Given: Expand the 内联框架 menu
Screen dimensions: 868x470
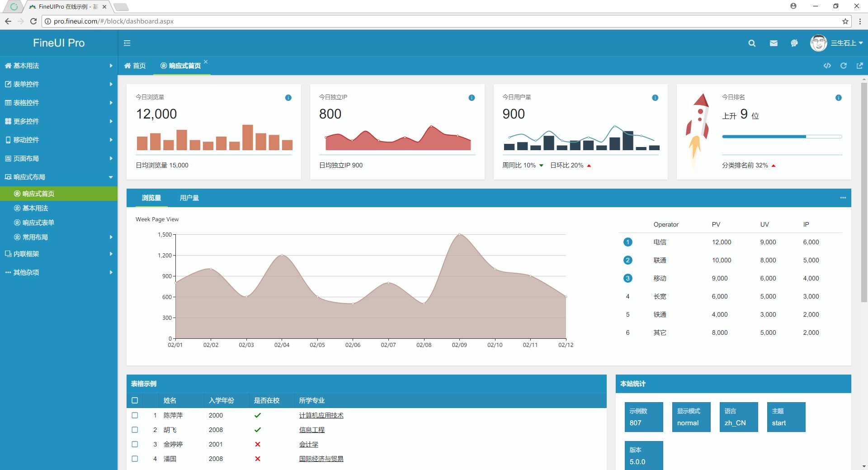Looking at the screenshot, I should (59, 254).
